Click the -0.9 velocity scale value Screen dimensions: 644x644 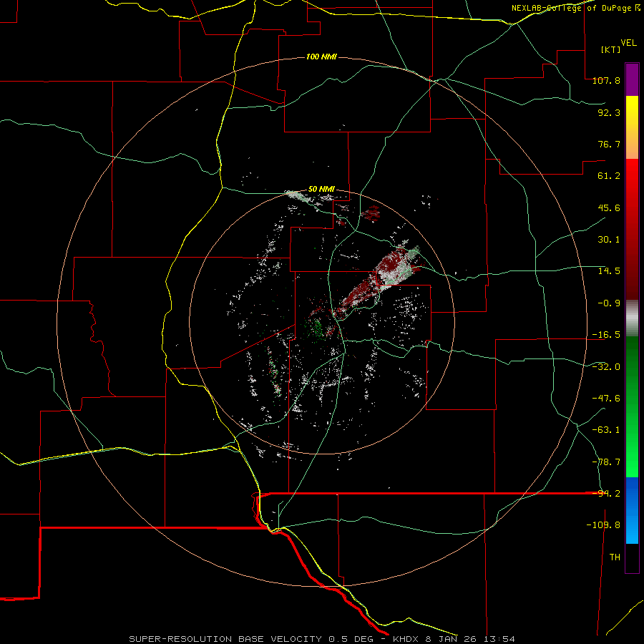[609, 303]
